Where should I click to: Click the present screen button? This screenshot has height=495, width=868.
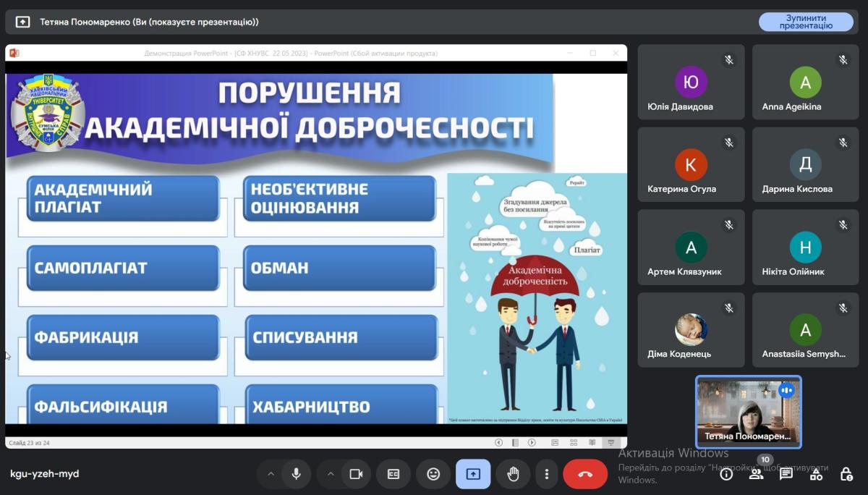click(473, 474)
